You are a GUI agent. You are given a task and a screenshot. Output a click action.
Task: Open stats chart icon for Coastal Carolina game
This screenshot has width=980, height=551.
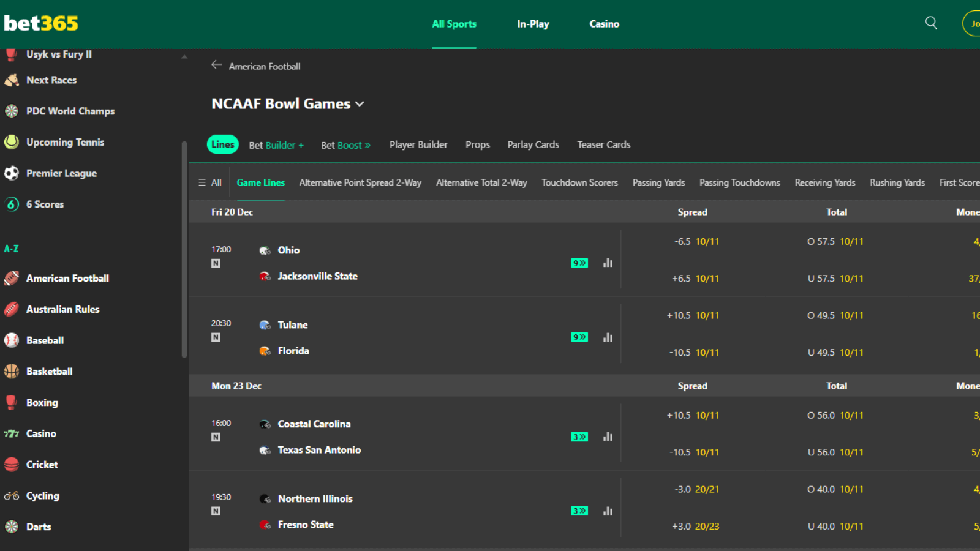(x=608, y=437)
